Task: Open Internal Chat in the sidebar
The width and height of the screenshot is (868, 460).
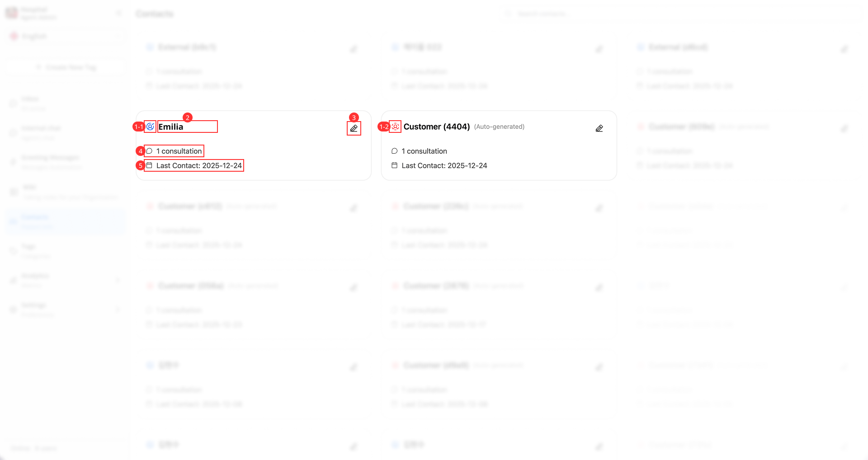Action: (66, 133)
